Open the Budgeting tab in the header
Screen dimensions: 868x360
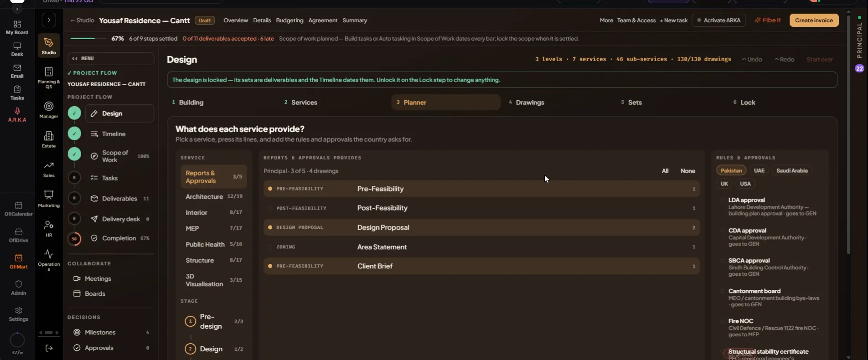tap(289, 21)
